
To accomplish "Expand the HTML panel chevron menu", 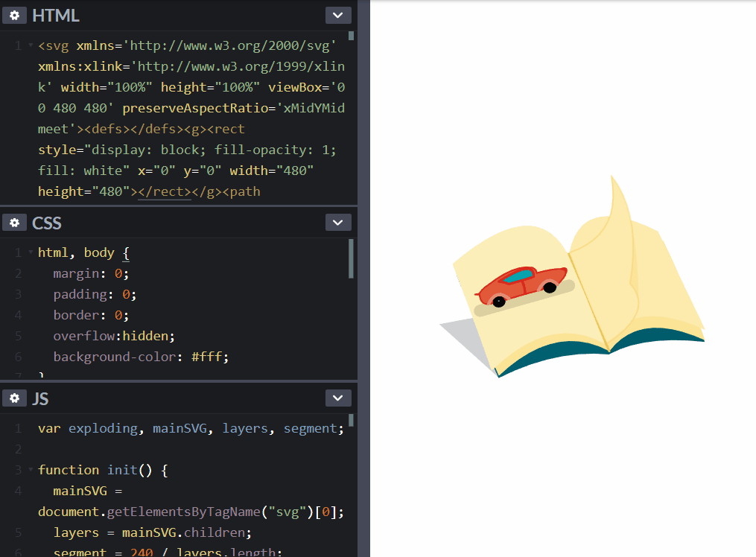I will [337, 14].
